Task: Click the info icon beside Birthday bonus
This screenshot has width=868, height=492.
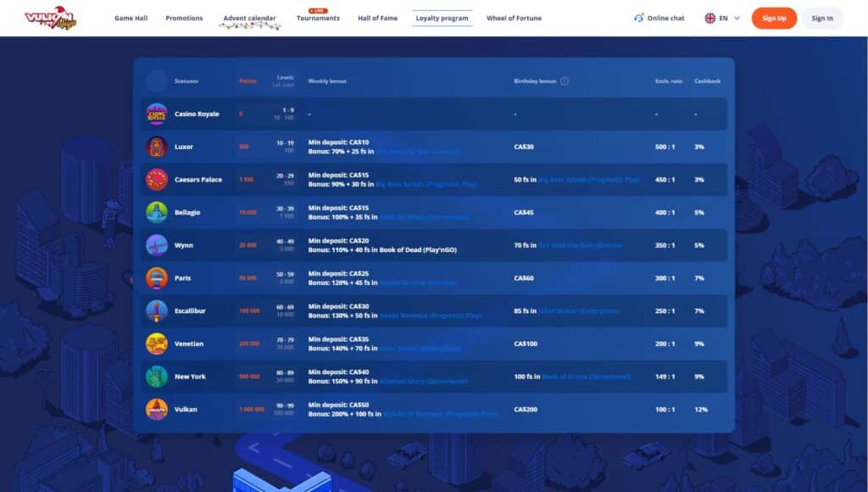Action: tap(564, 81)
